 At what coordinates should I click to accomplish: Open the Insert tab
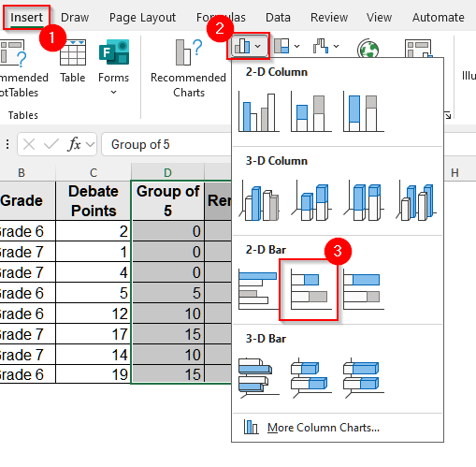tap(26, 18)
